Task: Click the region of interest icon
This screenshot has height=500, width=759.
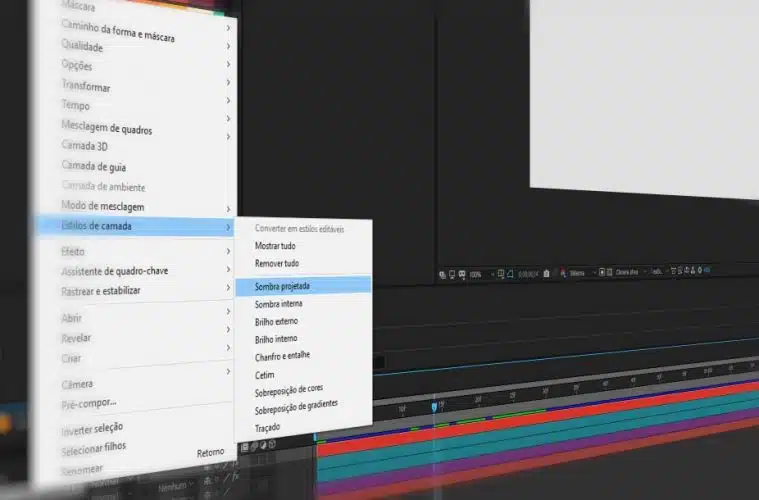Action: (499, 273)
